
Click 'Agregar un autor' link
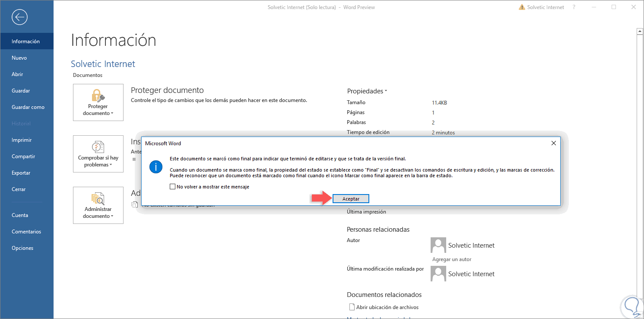452,259
